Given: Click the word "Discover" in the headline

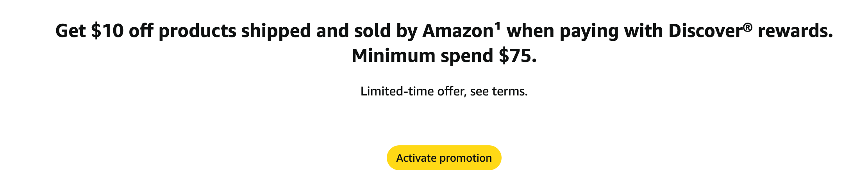Looking at the screenshot, I should (x=705, y=31).
